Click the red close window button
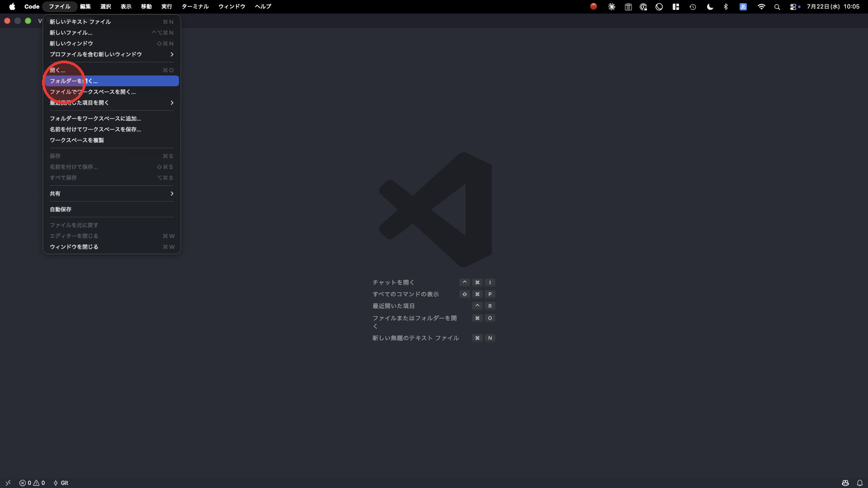The width and height of the screenshot is (868, 488). point(7,21)
